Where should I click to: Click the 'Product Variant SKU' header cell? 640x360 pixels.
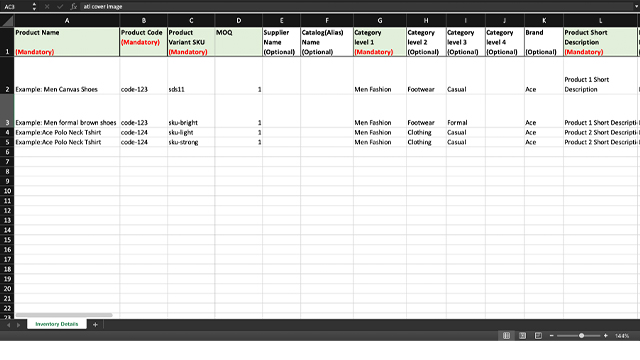click(191, 42)
